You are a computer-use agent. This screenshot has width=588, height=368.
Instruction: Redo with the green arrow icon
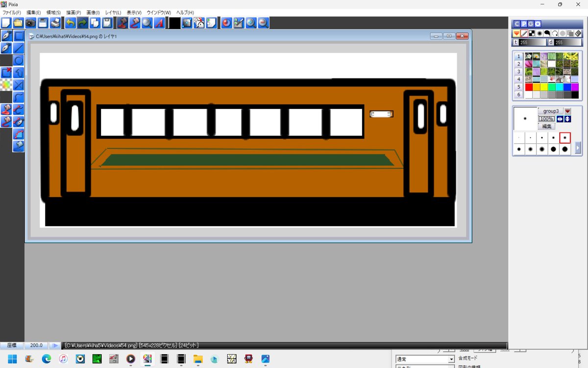[x=83, y=23]
